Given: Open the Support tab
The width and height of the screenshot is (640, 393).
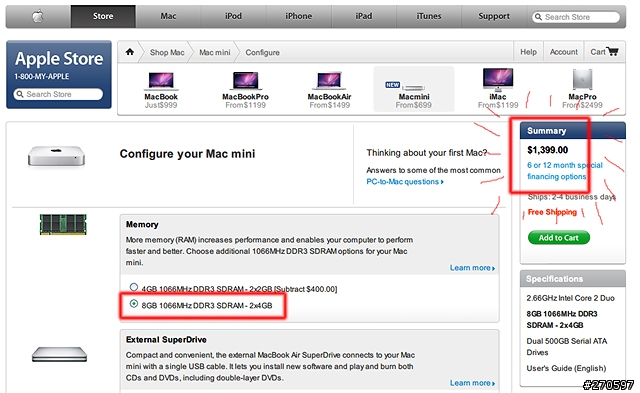Looking at the screenshot, I should point(494,16).
